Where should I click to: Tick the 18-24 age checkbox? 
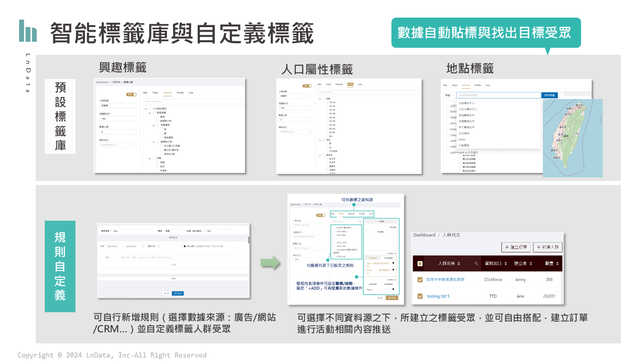coord(327,103)
